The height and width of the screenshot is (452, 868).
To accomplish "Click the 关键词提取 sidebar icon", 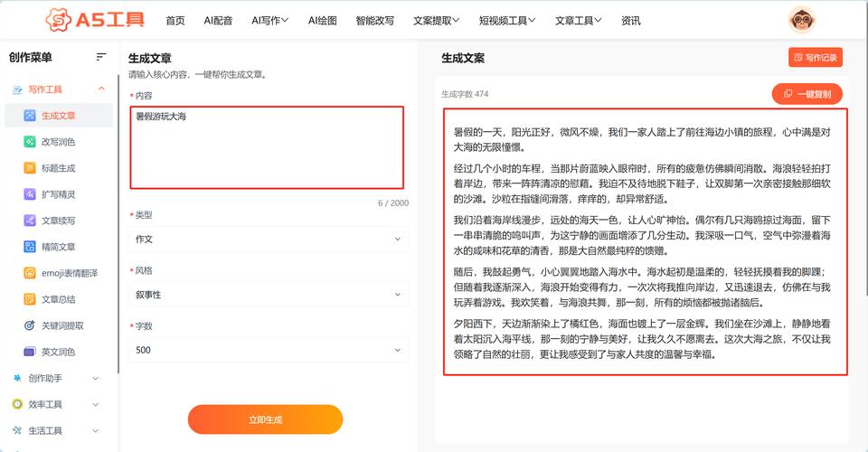I will [x=30, y=325].
